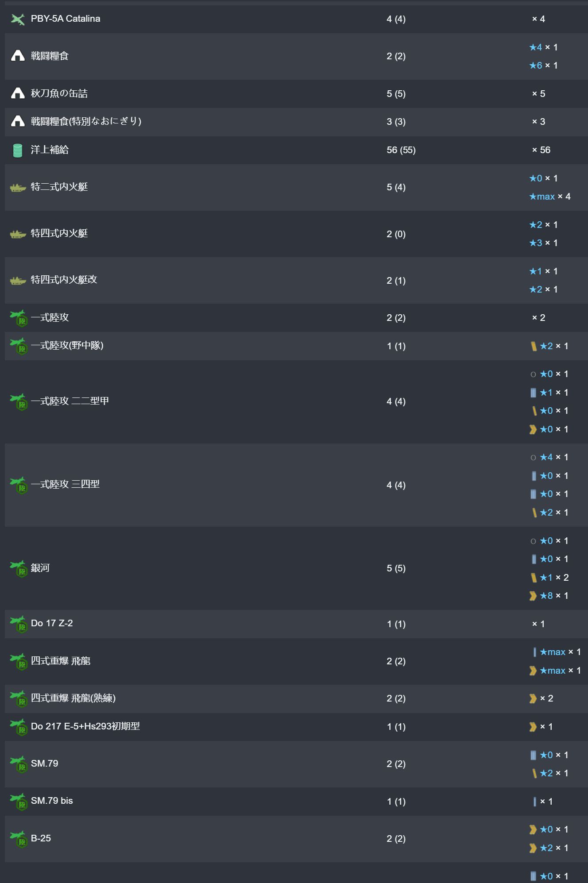Click ★max × 4 under 特二式内火艇
The image size is (588, 883).
click(550, 197)
